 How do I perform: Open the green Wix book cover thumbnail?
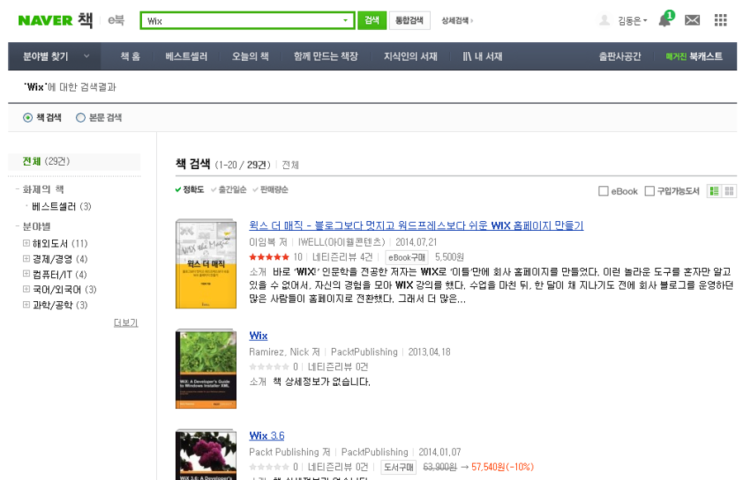206,369
